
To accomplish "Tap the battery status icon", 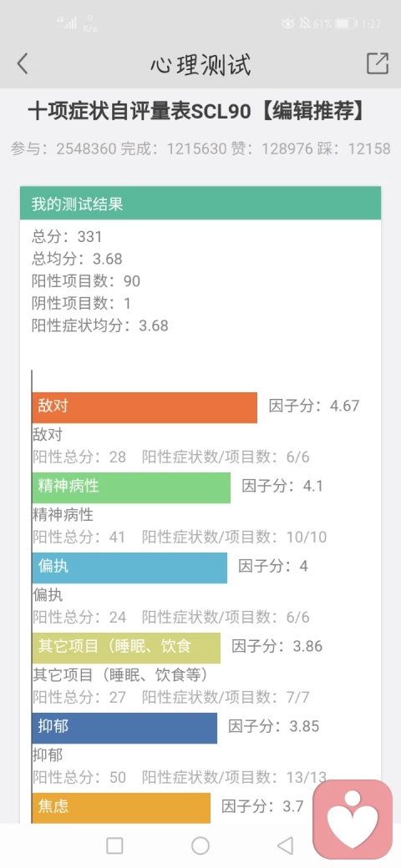I will [346, 23].
